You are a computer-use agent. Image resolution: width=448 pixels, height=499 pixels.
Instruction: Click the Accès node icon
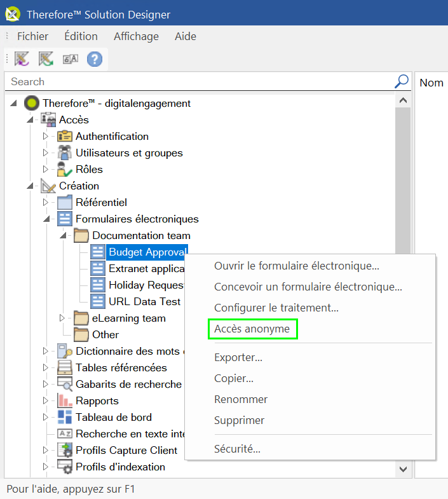click(x=48, y=120)
